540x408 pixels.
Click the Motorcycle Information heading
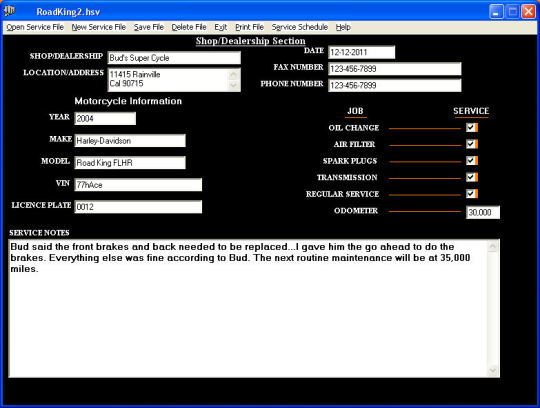tap(128, 101)
